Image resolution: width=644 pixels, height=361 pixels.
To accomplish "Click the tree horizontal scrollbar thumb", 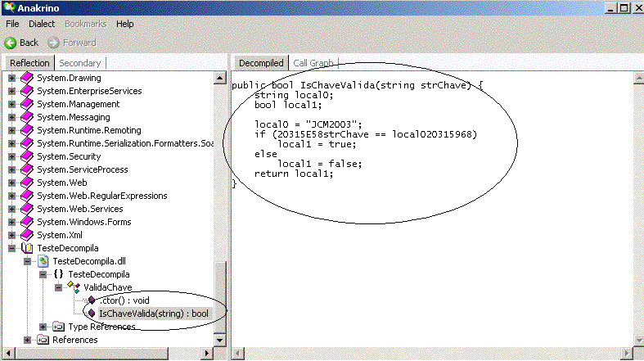I will (92, 353).
